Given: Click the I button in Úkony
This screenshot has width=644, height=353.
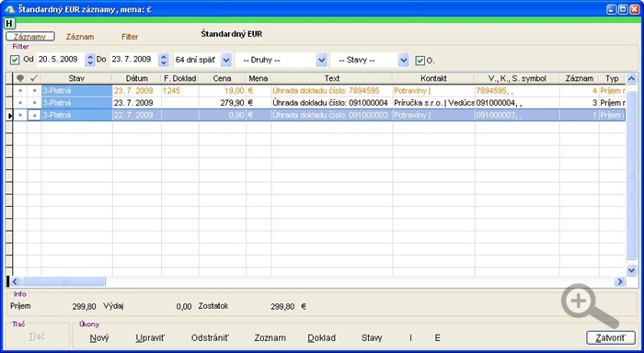Looking at the screenshot, I should [410, 337].
